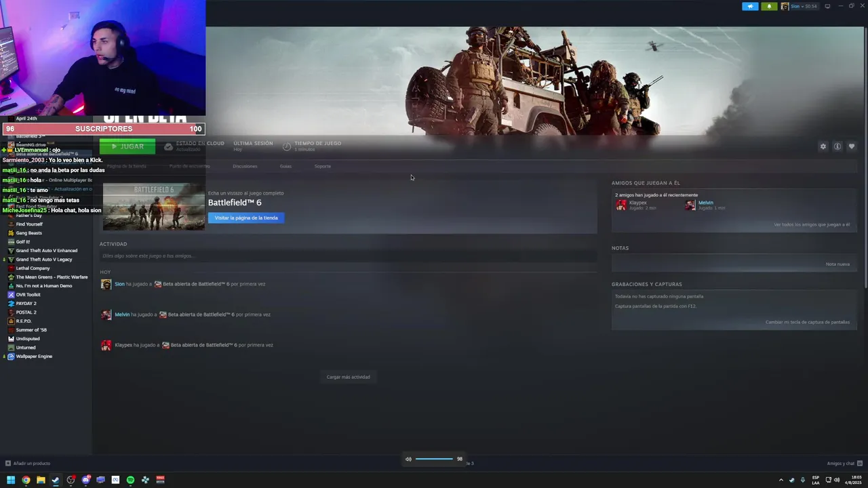Click Cargar más actividad button
This screenshot has width=868, height=488.
[348, 377]
